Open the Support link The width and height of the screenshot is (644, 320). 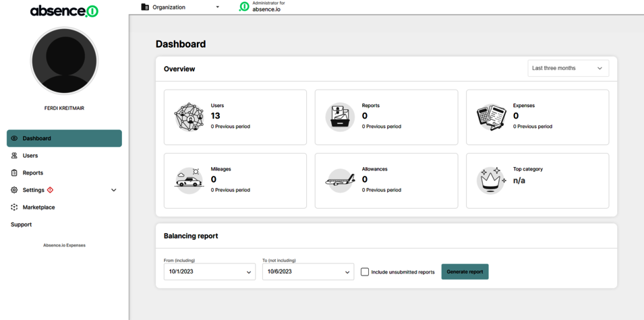click(x=22, y=224)
